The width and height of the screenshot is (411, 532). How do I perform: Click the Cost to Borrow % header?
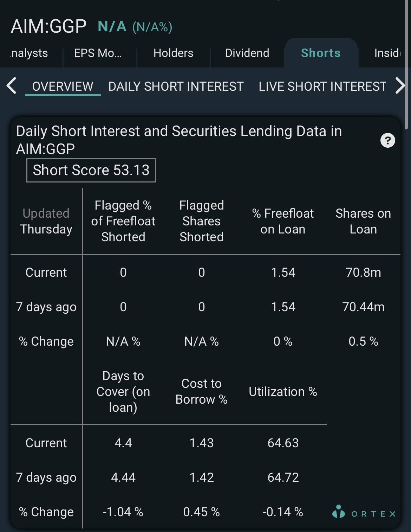(201, 391)
